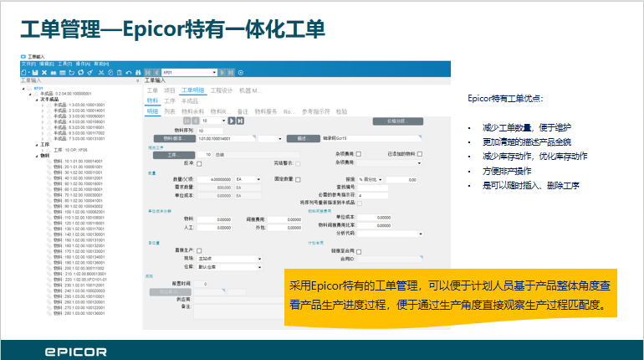Click the Clear broom toolbar icon
This screenshot has width=644, height=360.
pyautogui.click(x=90, y=72)
